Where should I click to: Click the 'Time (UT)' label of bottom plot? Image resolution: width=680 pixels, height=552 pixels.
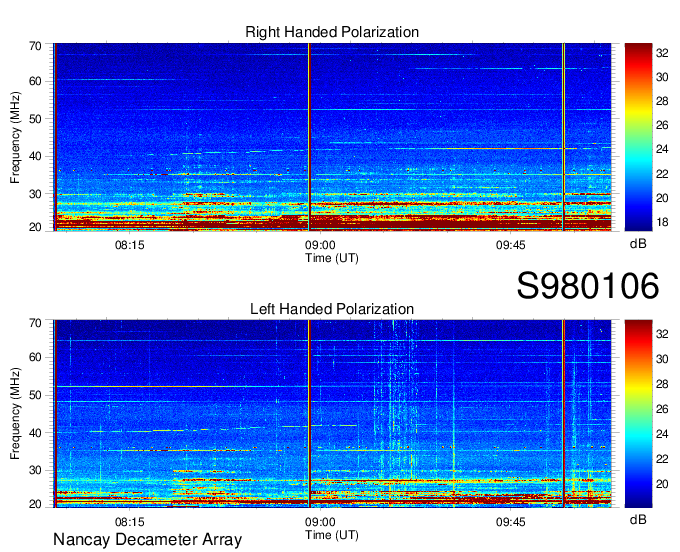coord(332,535)
